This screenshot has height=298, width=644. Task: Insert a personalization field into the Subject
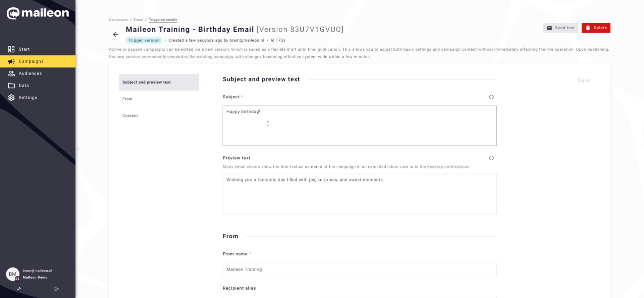491,97
